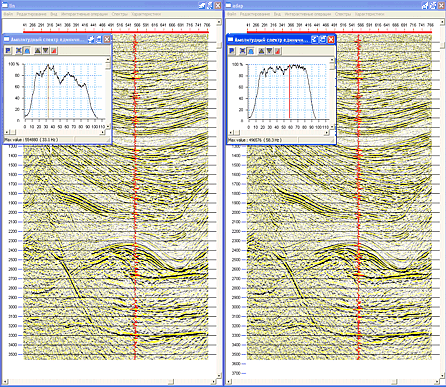This screenshot has height=387, width=446.
Task: Toggle the blue bell-curve button in 58.3 Hz spectrum
Action: coord(251,51)
